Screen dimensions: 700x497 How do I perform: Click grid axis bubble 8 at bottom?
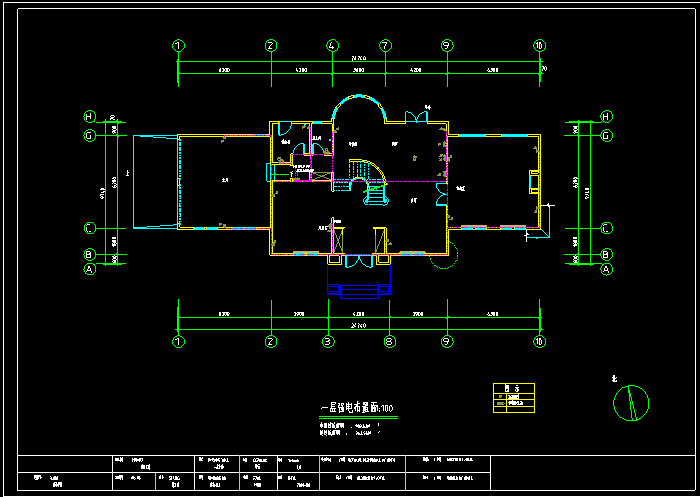point(389,341)
